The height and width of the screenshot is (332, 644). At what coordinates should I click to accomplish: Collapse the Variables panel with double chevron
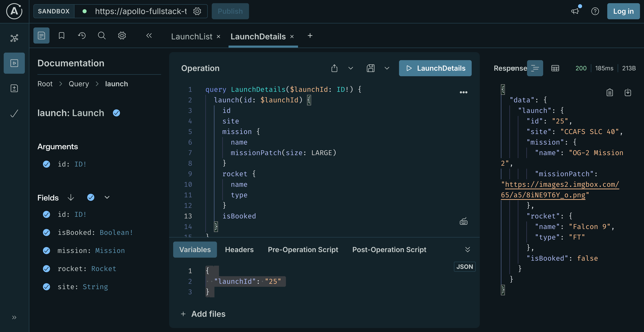pyautogui.click(x=467, y=249)
